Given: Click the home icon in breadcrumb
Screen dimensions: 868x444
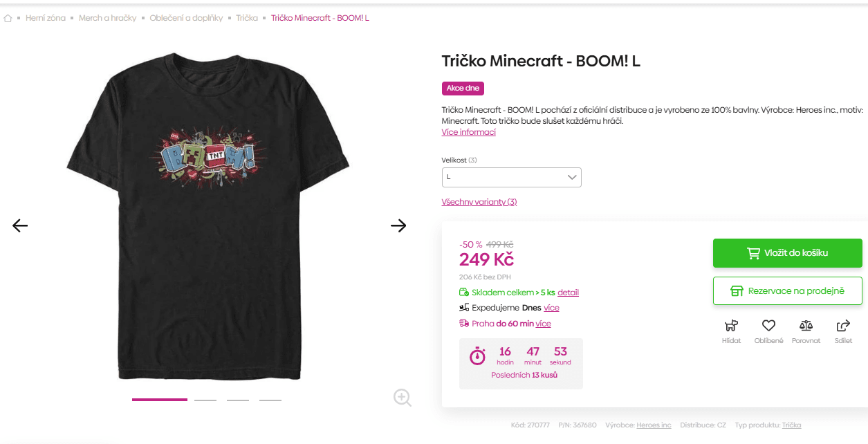Looking at the screenshot, I should 8,18.
